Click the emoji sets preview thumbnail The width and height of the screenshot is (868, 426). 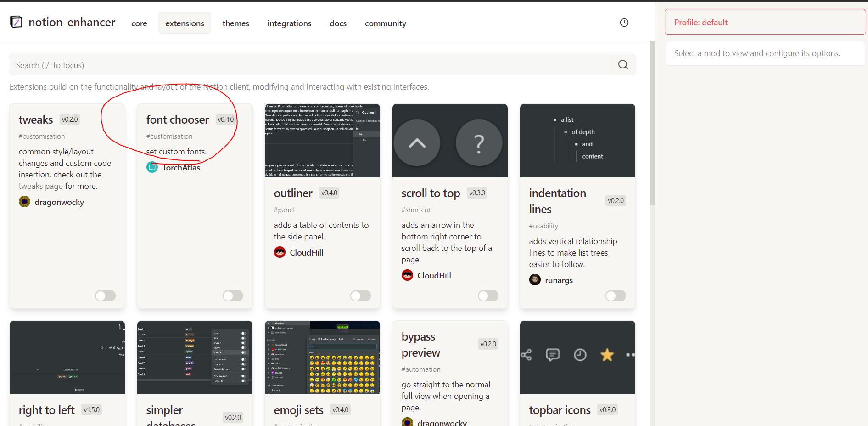point(322,358)
